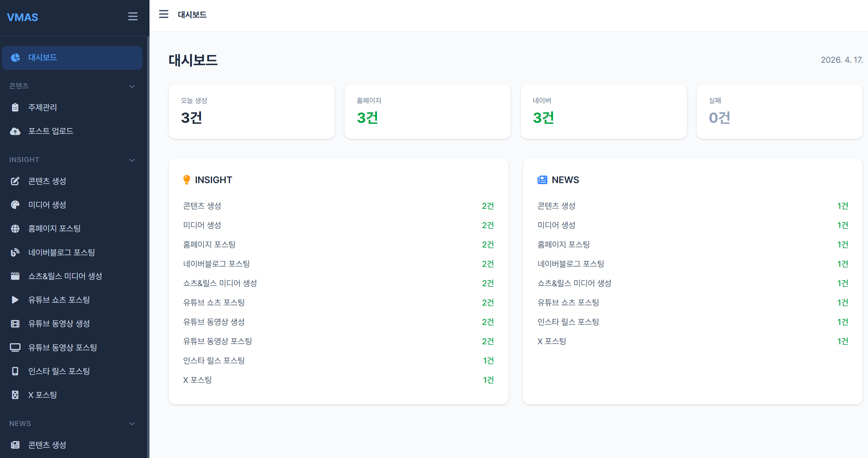Open 유튜브 동영상 포스팅 in the sidebar
The image size is (868, 458).
click(62, 347)
